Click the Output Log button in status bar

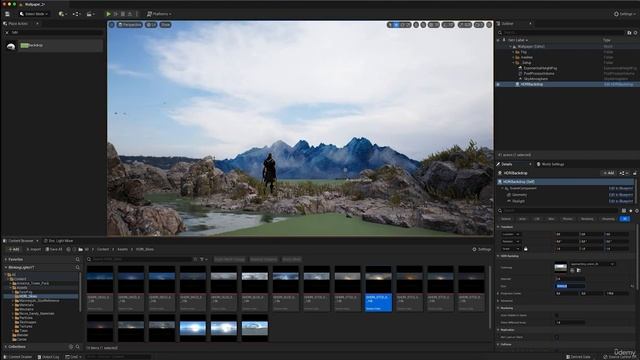click(48, 357)
